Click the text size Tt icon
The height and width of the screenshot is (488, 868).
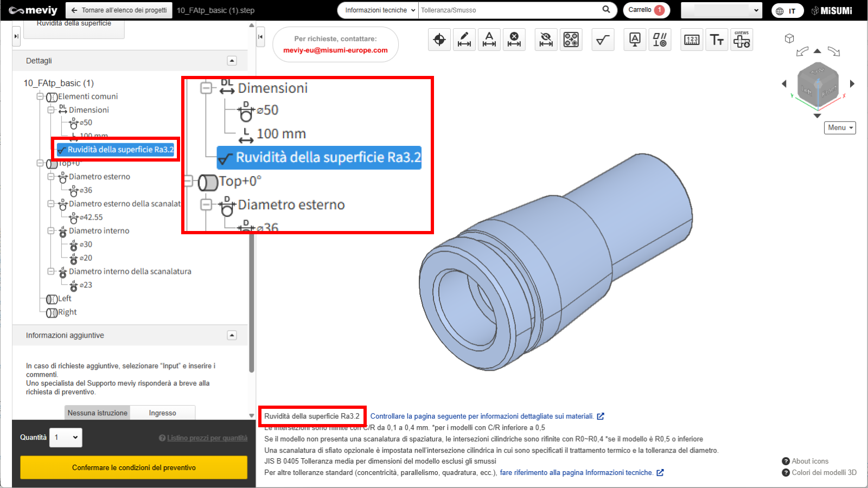tap(717, 40)
